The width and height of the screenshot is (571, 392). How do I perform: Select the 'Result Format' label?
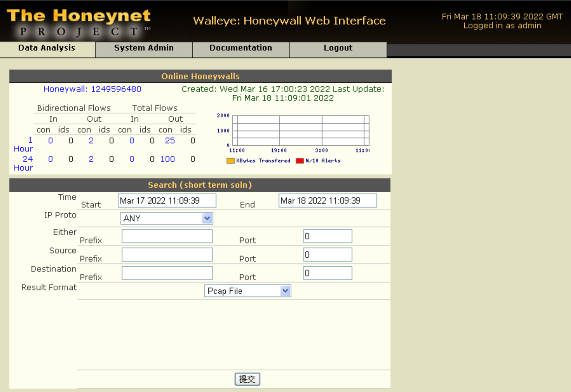(x=49, y=288)
